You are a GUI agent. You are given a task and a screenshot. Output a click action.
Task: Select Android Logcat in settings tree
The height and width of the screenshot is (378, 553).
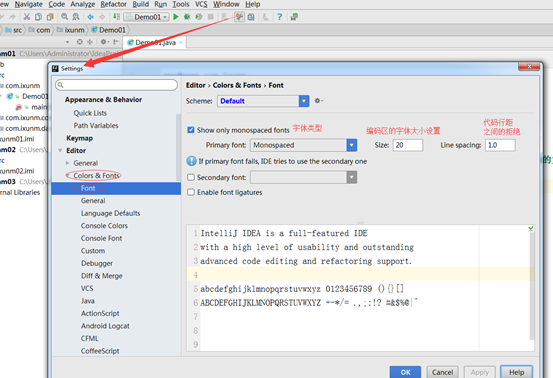point(105,326)
